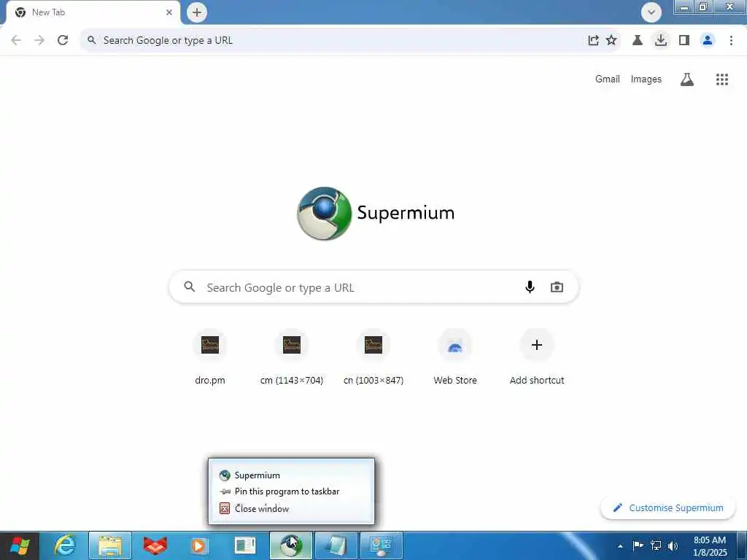
Task: Open the Windows Start button
Action: (20, 545)
